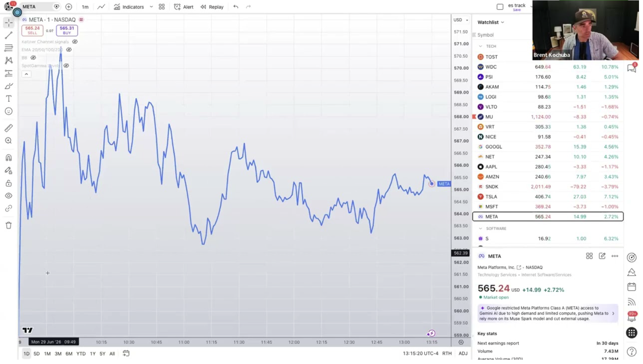Toggle ADJ adjusted price data

pos(463,353)
